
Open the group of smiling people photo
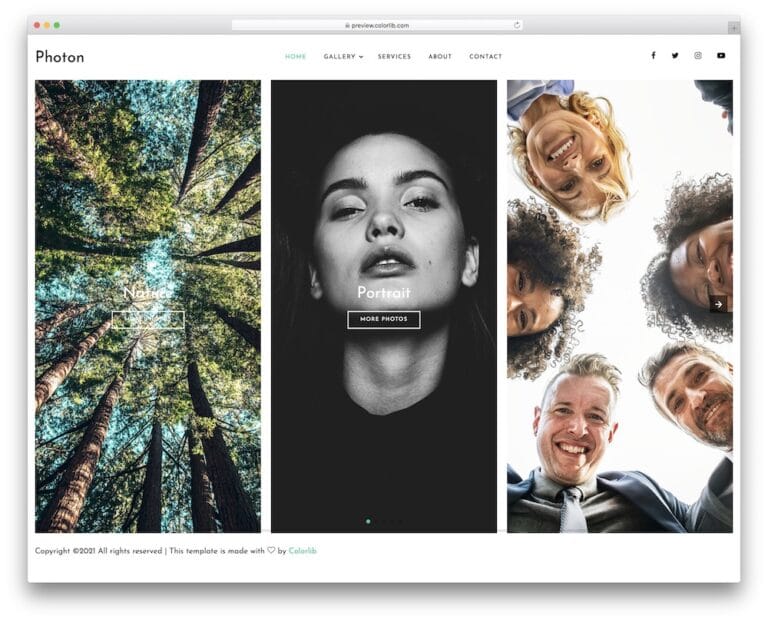point(620,306)
